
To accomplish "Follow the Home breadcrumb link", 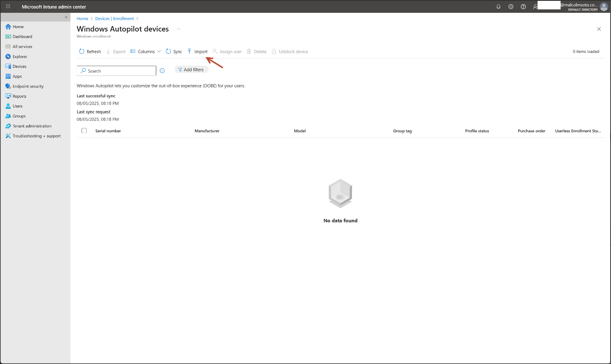I will 82,19.
